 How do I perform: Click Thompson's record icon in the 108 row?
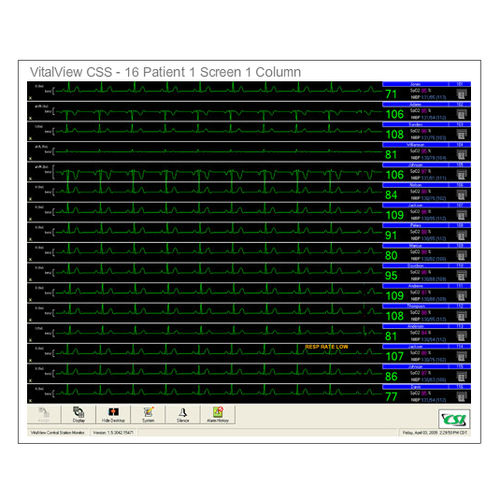pos(461,317)
